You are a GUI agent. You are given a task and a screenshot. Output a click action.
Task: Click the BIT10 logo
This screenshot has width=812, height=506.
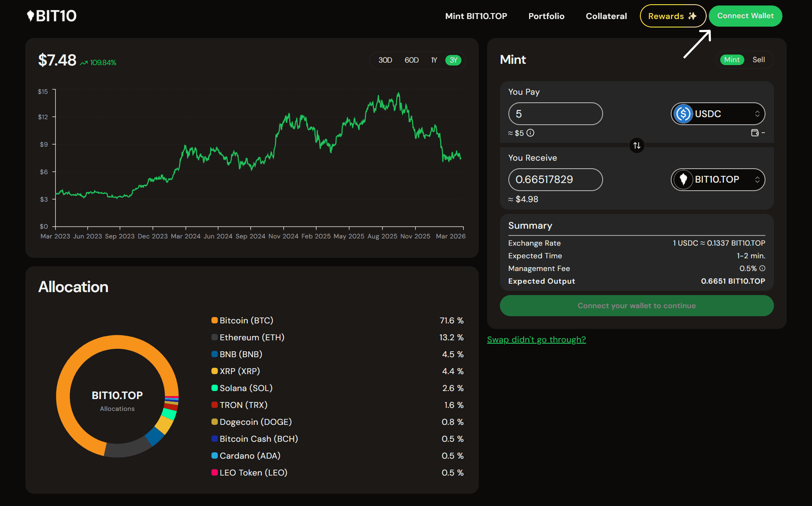52,16
